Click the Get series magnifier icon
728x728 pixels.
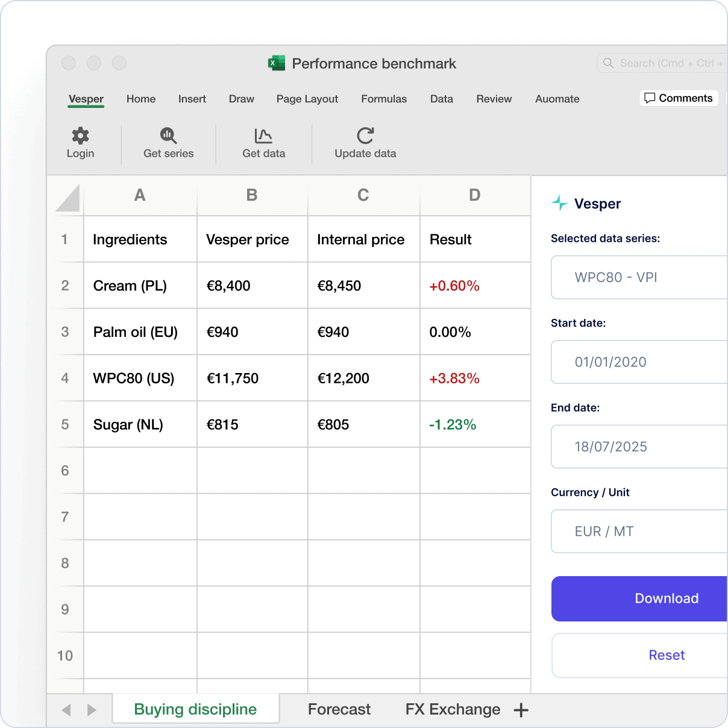168,136
